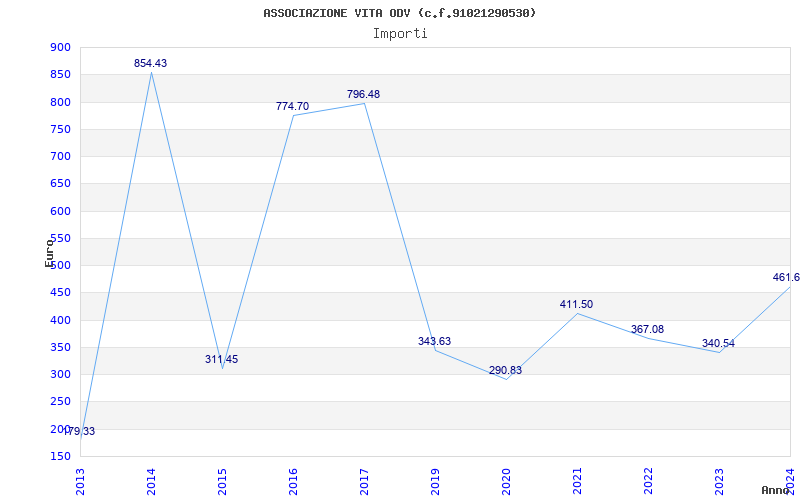The height and width of the screenshot is (500, 800).
Task: Click the 600 y-axis tick label
Action: coord(60,211)
